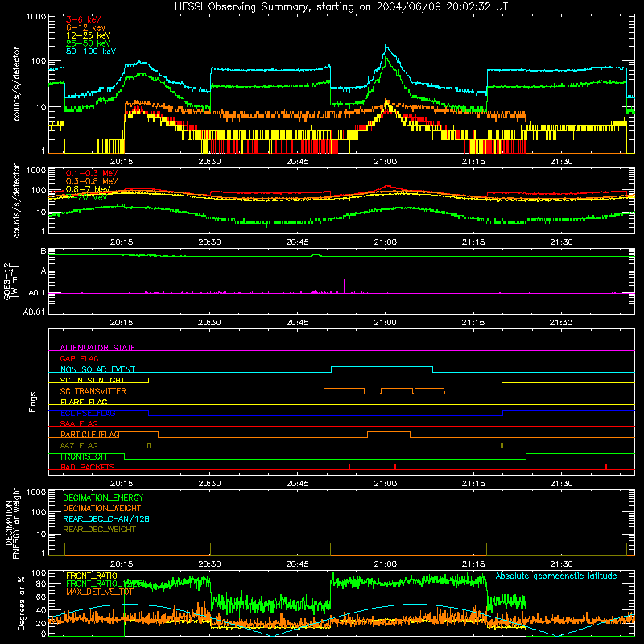Image resolution: width=644 pixels, height=644 pixels.
Task: Click the vertical Flags axis title
Action: (33, 402)
